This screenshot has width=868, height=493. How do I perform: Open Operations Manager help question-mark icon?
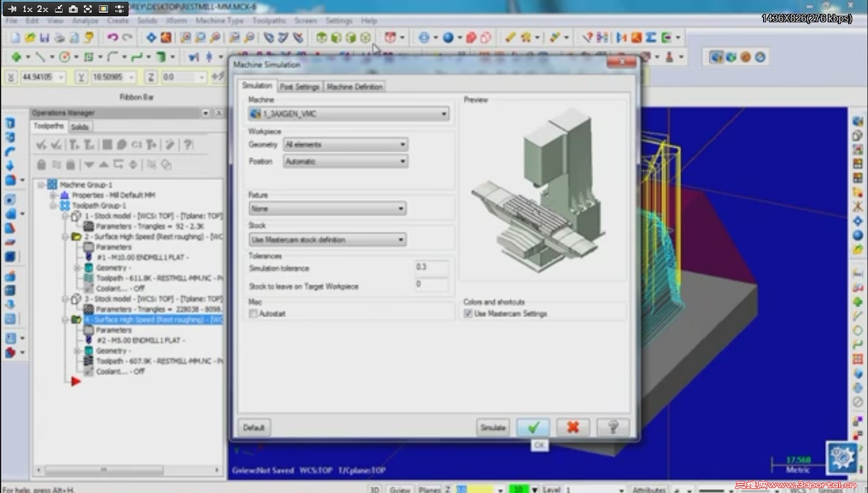click(x=188, y=145)
